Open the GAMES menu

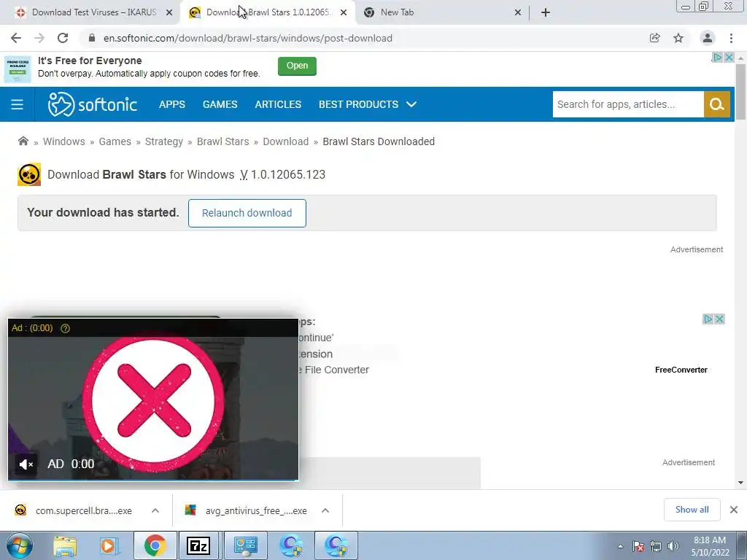[x=220, y=104]
